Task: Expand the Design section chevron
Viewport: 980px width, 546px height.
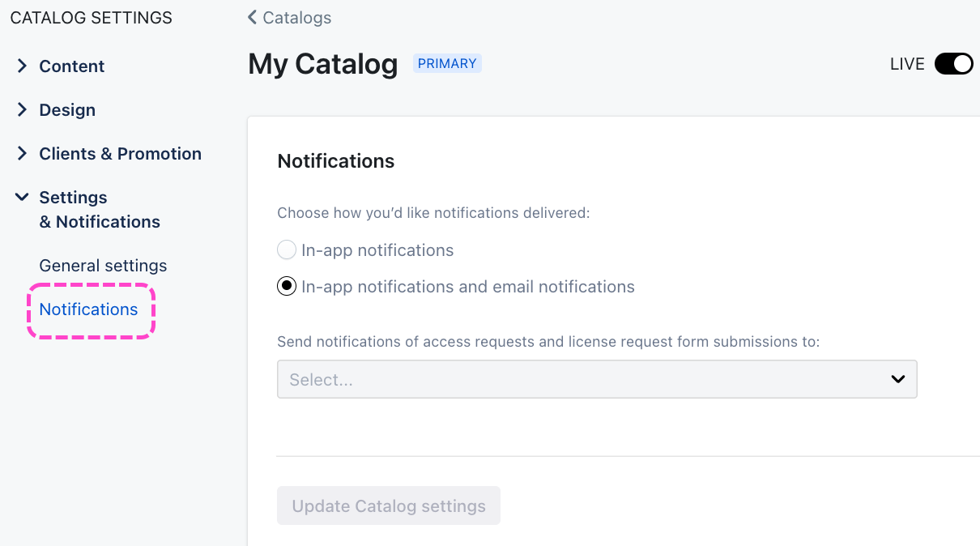Action: [22, 110]
